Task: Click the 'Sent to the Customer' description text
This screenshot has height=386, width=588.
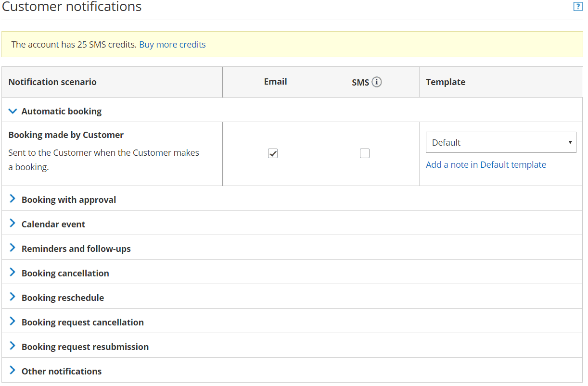Action: pyautogui.click(x=103, y=160)
